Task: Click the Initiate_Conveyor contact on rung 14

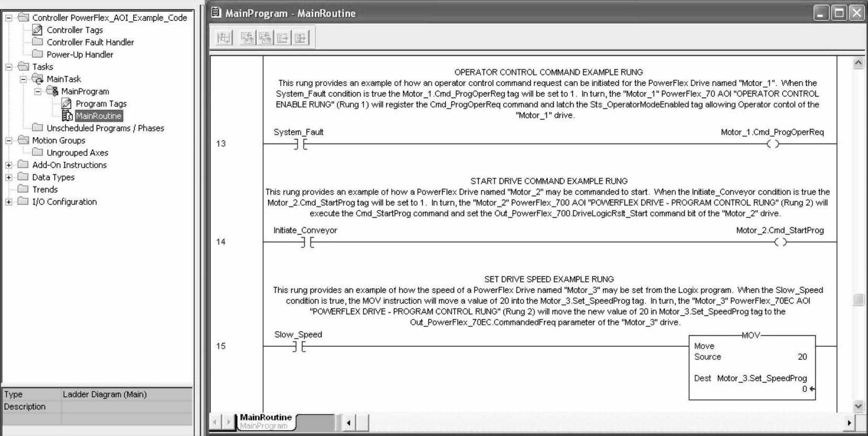Action: pos(307,242)
